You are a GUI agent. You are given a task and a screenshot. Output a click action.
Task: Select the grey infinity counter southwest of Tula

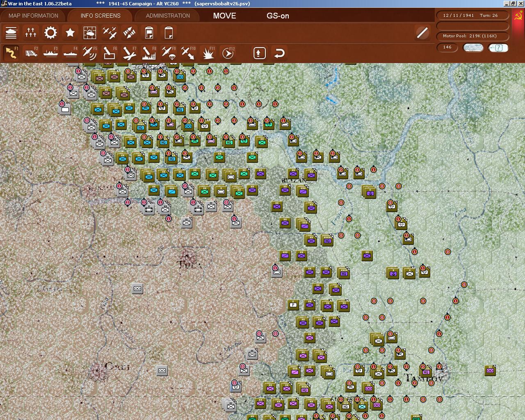(x=137, y=289)
